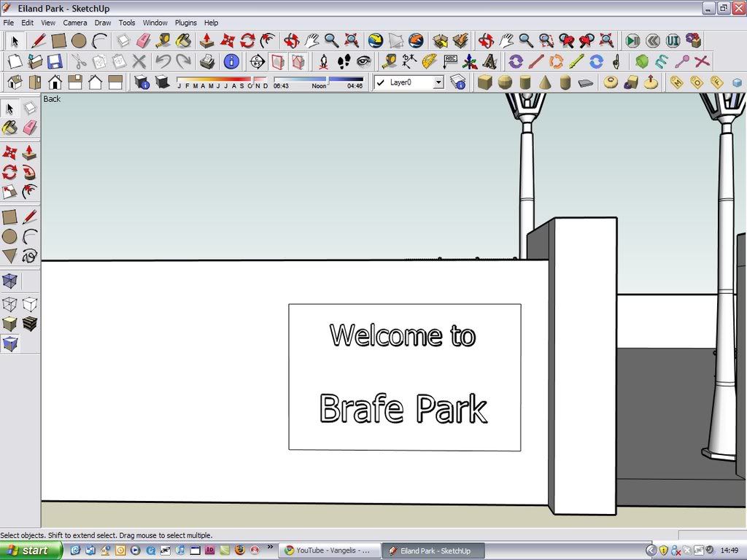This screenshot has height=560, width=747.
Task: Click the green play animation icon
Action: click(x=632, y=41)
